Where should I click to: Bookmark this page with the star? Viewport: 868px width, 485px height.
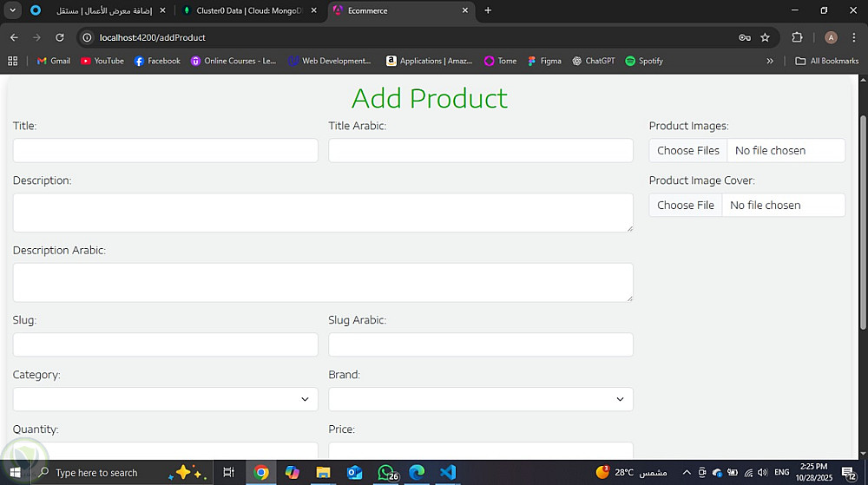[765, 37]
